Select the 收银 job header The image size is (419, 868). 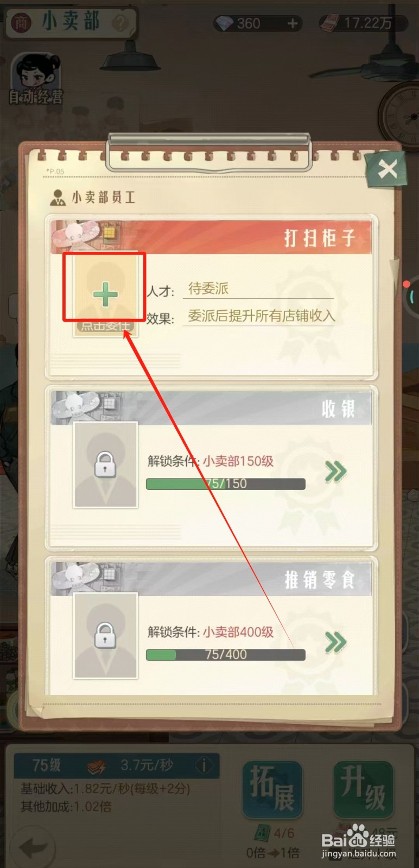[211, 408]
